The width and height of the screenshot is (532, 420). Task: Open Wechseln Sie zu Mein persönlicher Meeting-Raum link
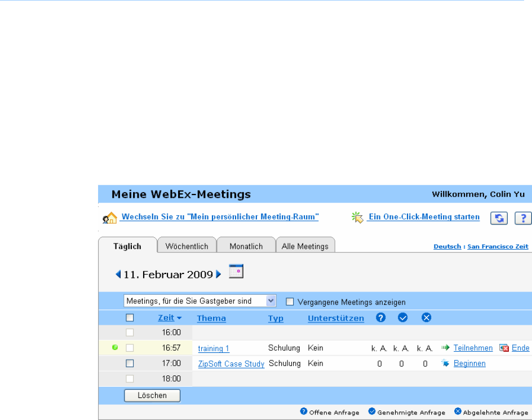220,216
